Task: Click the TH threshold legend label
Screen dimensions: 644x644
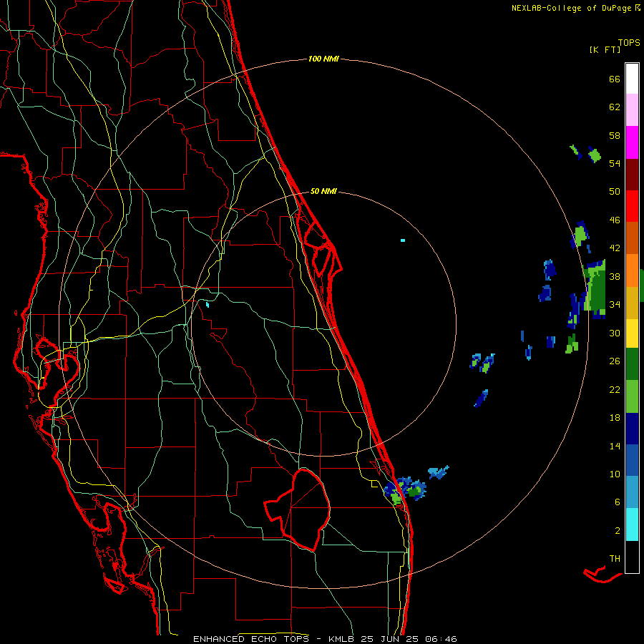Action: [x=615, y=559]
